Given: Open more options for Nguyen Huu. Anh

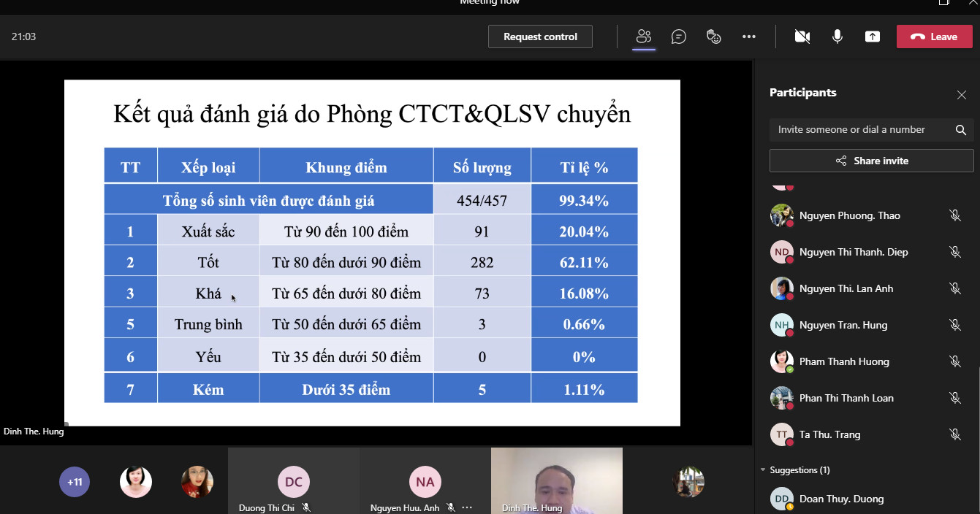Looking at the screenshot, I should coord(468,507).
